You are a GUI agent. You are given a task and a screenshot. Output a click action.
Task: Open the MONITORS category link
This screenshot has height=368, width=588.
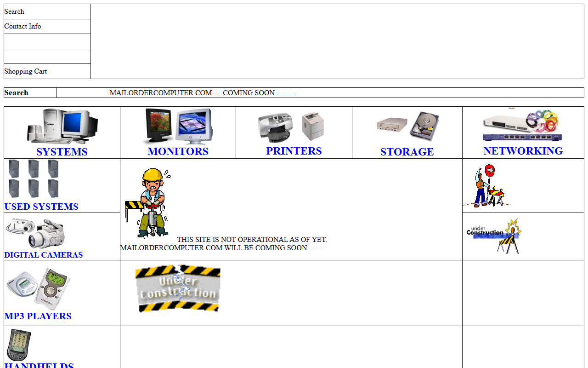[178, 151]
